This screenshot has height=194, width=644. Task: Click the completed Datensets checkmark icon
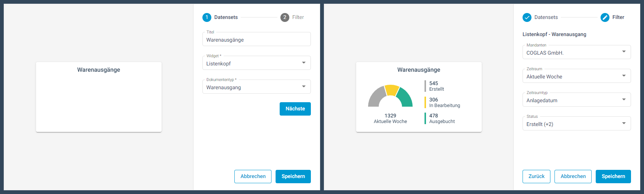(x=527, y=17)
